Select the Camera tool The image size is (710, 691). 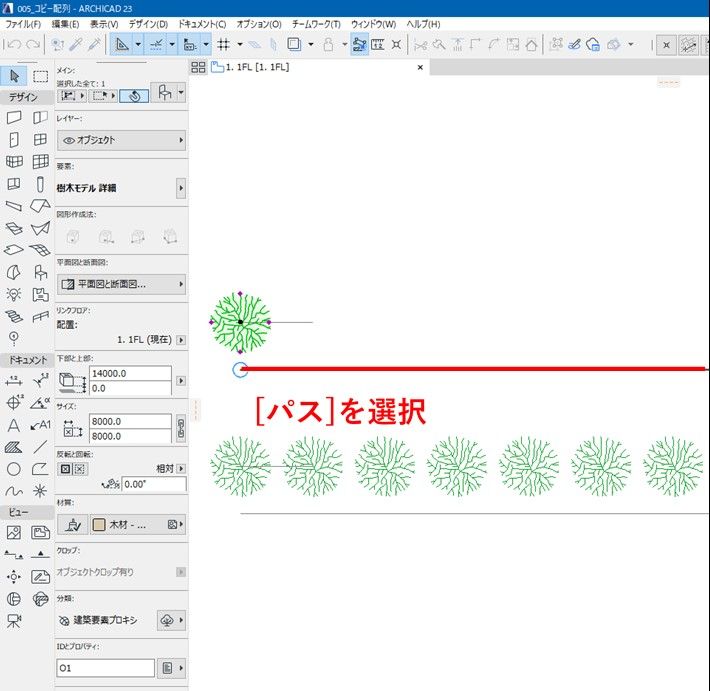click(14, 620)
